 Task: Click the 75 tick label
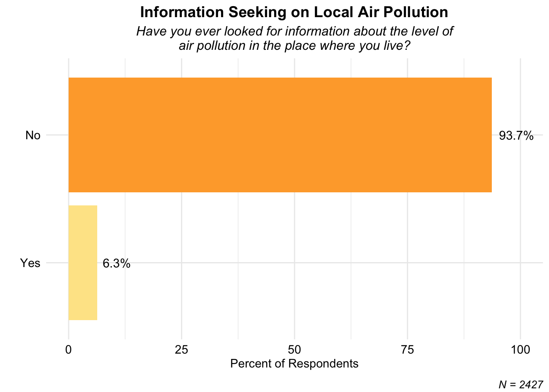pyautogui.click(x=408, y=350)
